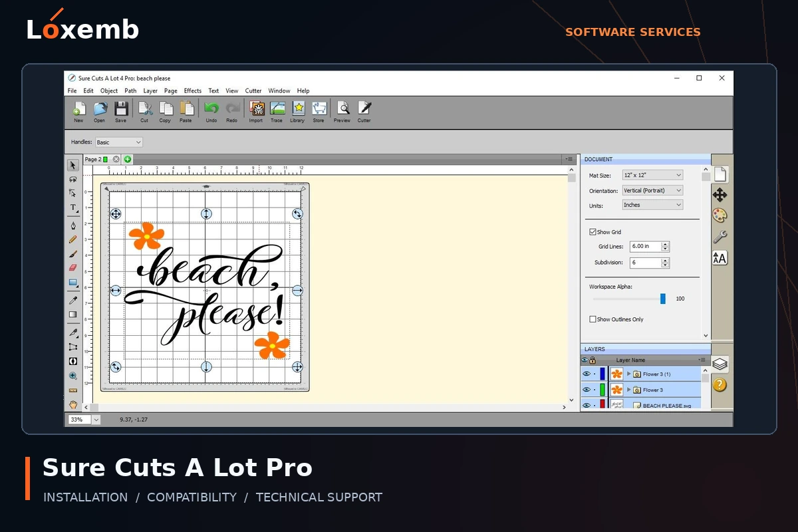Click the Workspace Alpha slider handle
This screenshot has height=532, width=798.
point(663,299)
